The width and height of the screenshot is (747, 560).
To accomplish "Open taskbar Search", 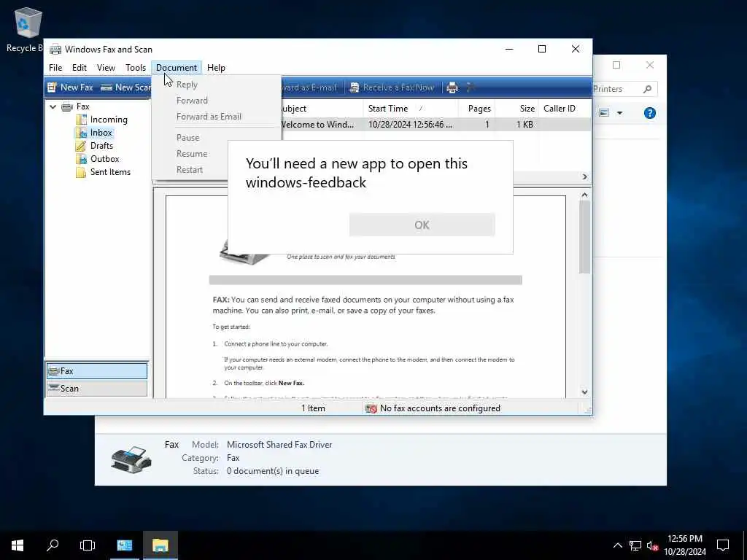I will click(53, 545).
